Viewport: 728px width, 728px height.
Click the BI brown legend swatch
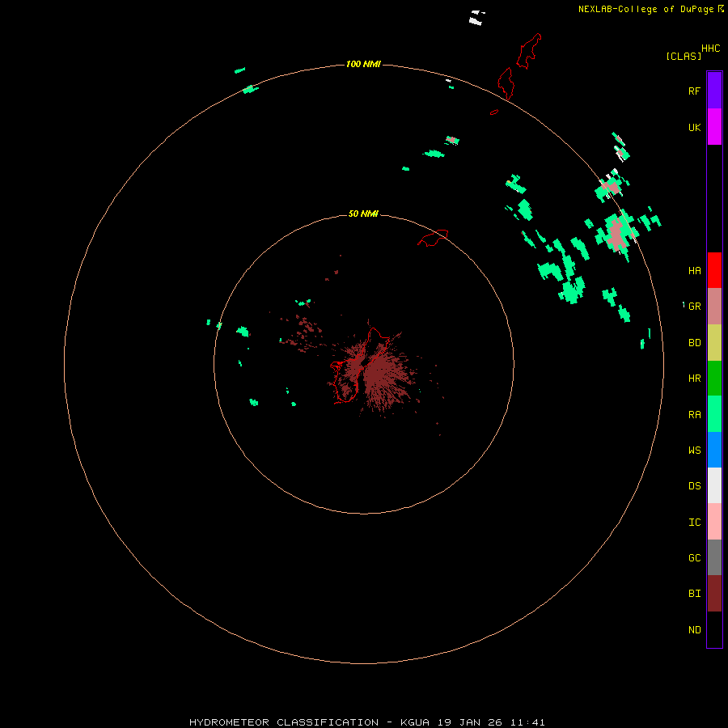pyautogui.click(x=714, y=594)
